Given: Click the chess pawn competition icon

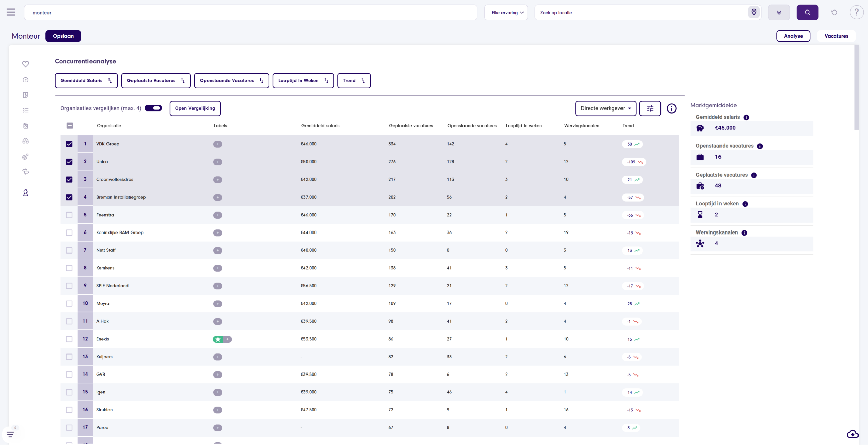Looking at the screenshot, I should click(25, 193).
